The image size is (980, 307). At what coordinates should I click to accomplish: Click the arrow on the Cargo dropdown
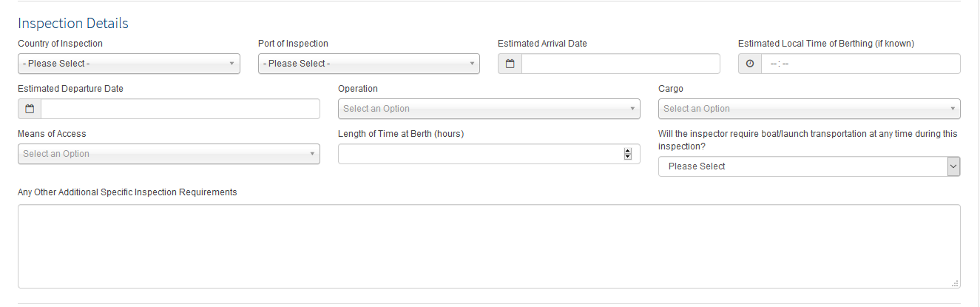pos(953,109)
